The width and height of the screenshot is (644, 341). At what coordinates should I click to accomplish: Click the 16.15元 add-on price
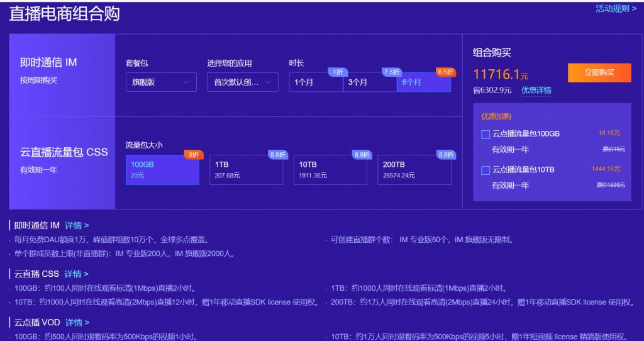(x=609, y=133)
